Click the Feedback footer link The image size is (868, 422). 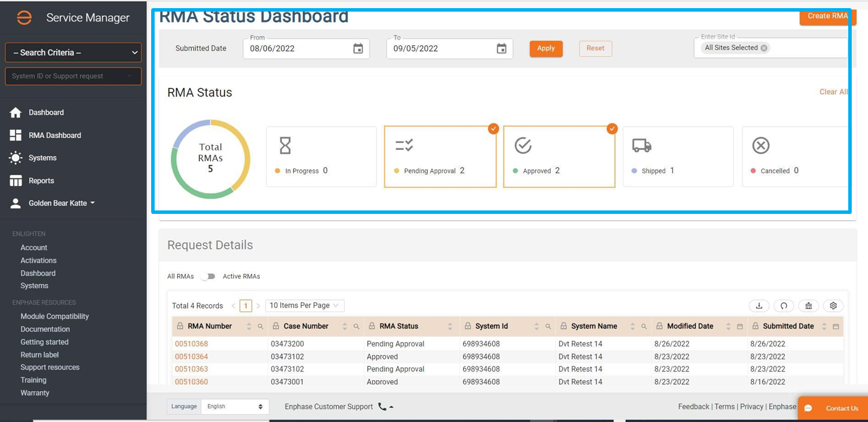click(x=694, y=407)
